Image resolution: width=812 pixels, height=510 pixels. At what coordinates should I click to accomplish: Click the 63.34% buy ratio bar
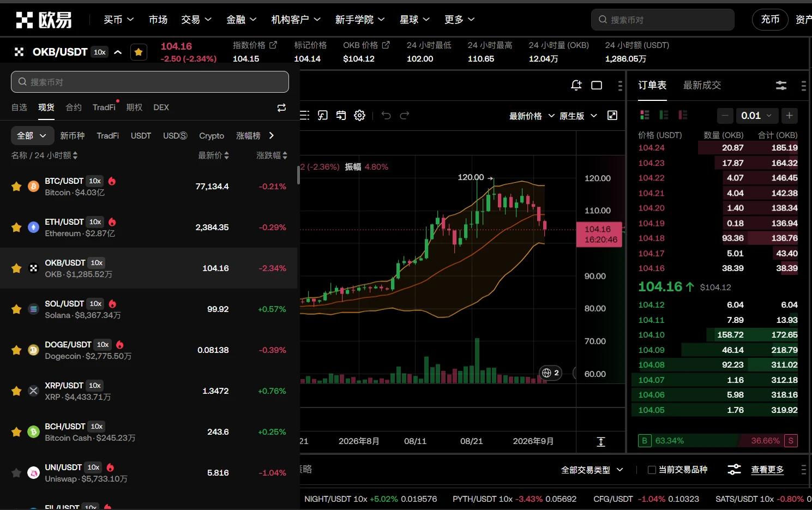687,441
